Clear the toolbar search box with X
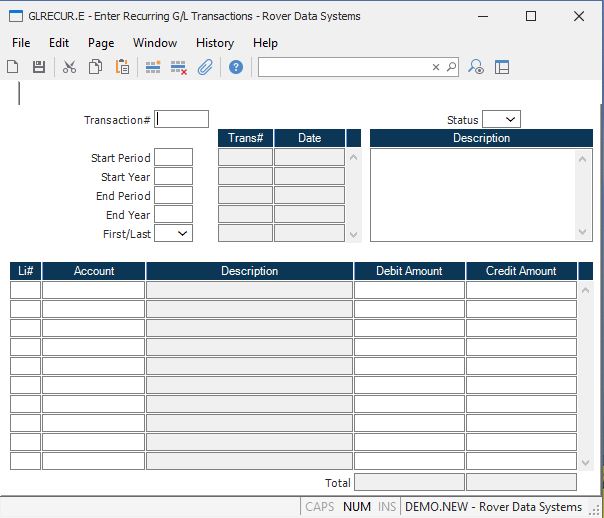 pyautogui.click(x=436, y=67)
